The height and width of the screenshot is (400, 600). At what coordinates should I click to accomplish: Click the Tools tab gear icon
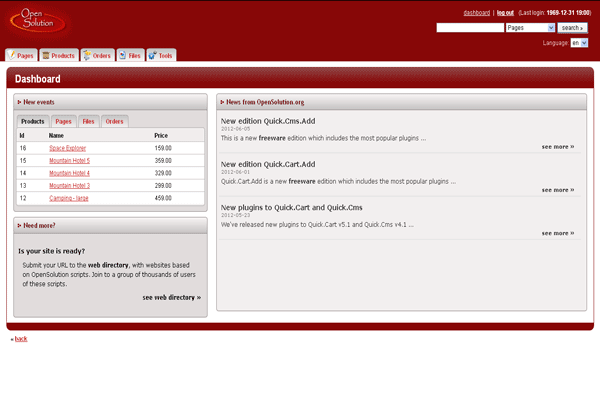tap(152, 56)
